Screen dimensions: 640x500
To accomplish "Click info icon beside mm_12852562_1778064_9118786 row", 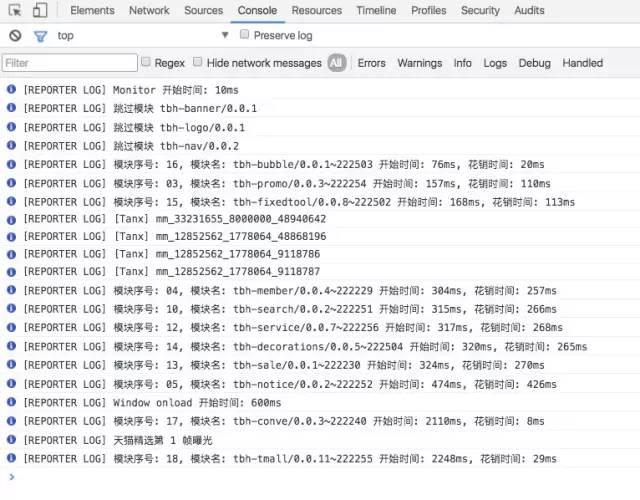I will [11, 254].
